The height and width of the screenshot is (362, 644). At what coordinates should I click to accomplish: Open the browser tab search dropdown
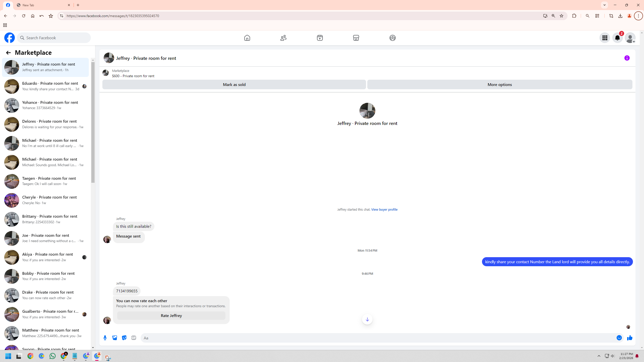point(605,5)
